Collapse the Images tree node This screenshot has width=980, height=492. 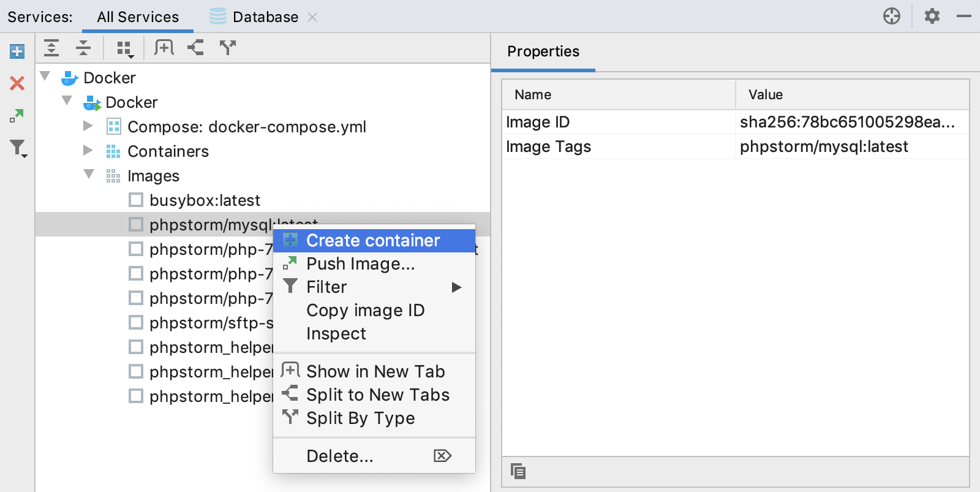(89, 175)
